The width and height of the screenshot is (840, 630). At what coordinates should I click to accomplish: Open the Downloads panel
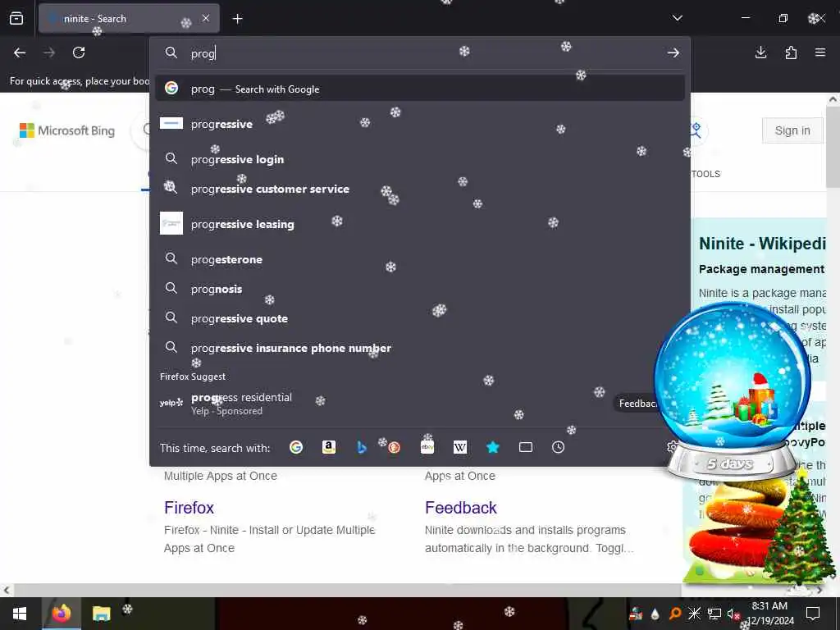click(x=760, y=52)
